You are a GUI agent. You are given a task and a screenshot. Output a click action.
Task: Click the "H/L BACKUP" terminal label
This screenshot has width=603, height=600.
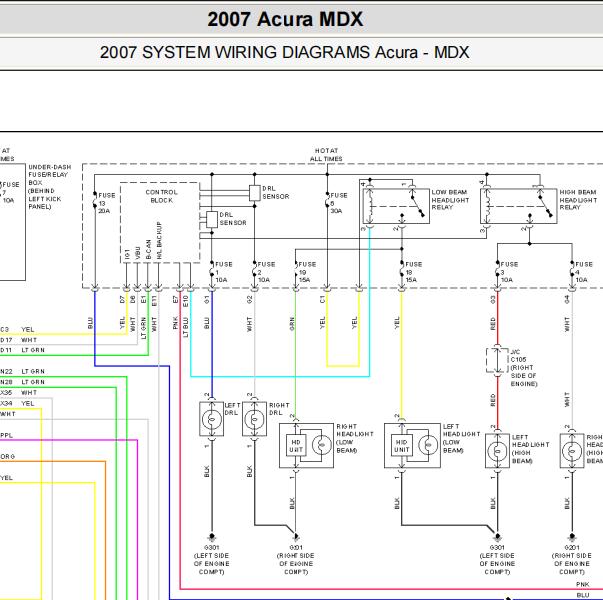pyautogui.click(x=159, y=240)
